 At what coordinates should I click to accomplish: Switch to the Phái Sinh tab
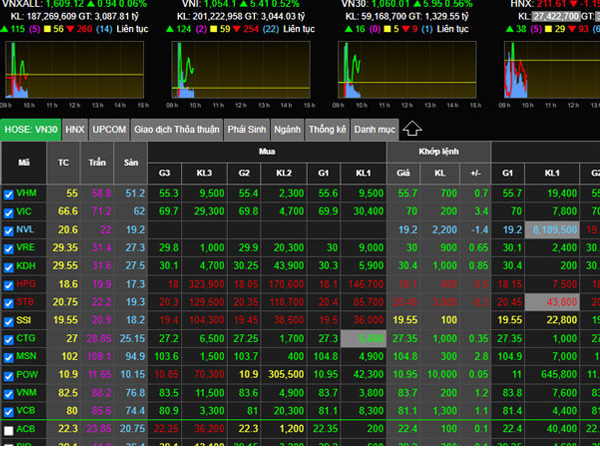point(247,130)
